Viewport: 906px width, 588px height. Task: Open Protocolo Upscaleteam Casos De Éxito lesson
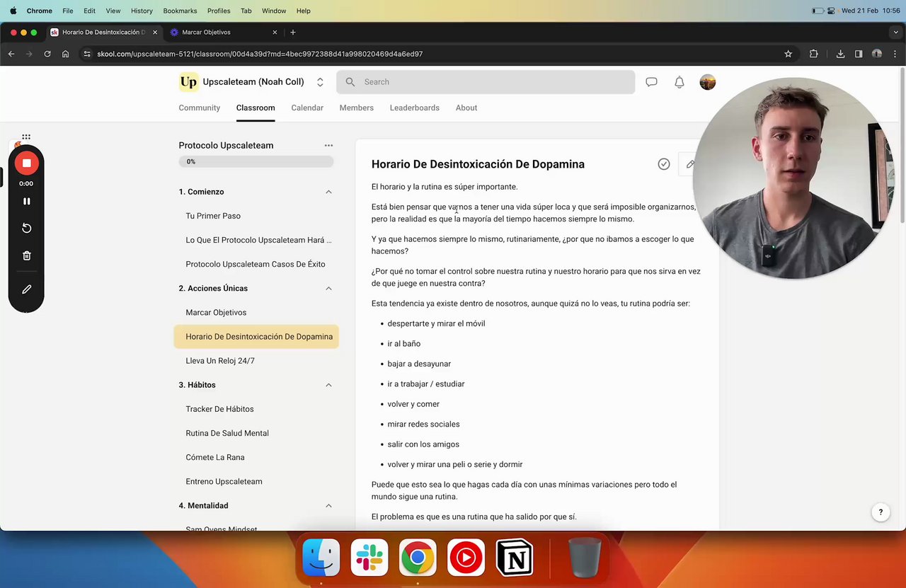(x=256, y=264)
